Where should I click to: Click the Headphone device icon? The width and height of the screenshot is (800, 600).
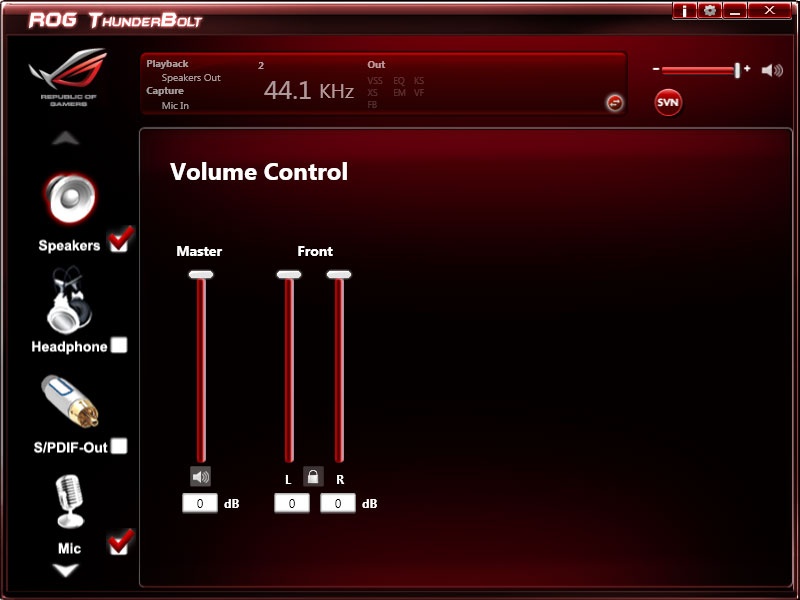tap(69, 300)
